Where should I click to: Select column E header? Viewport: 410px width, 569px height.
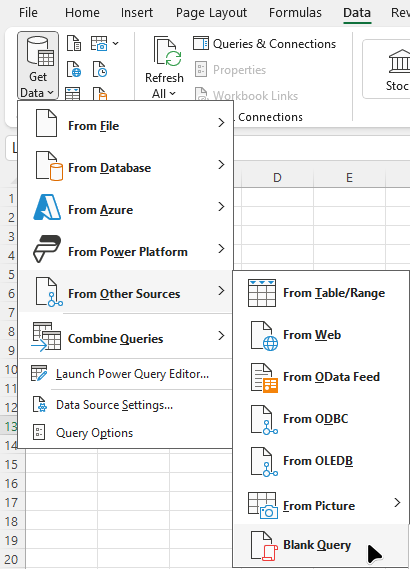point(349,178)
